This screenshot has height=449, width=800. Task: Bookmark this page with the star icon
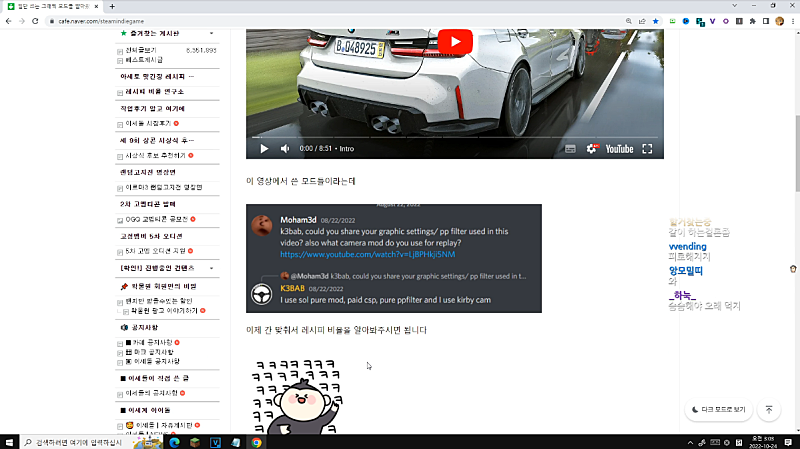pyautogui.click(x=655, y=20)
